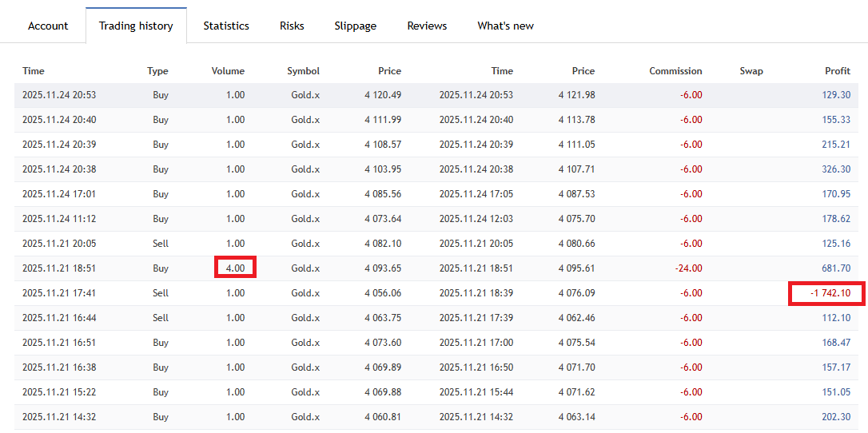Screen dimensions: 868x433
Task: Click the open price 4 108.57
Action: 383,145
